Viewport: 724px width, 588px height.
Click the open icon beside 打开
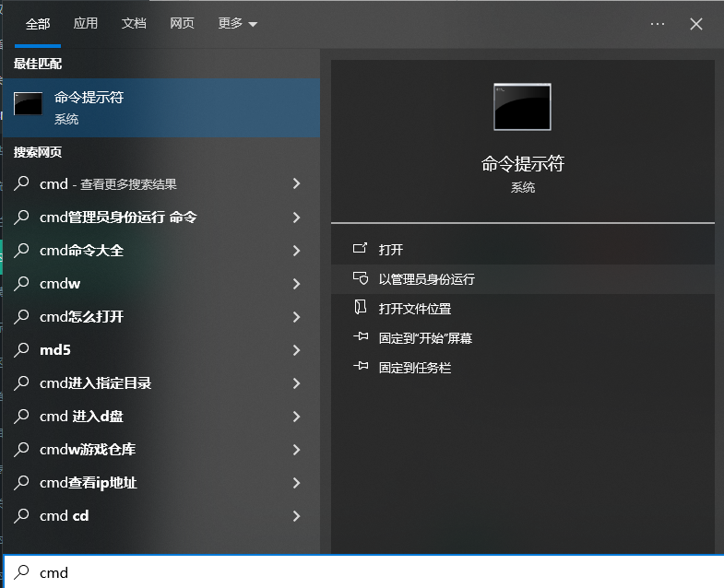point(360,248)
